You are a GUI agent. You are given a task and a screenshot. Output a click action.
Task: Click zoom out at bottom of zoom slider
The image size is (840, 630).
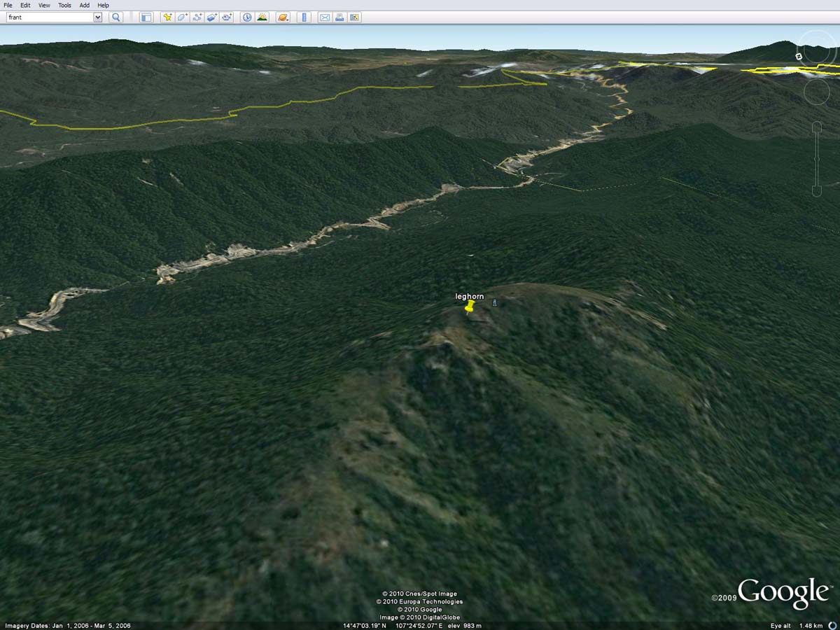click(817, 192)
